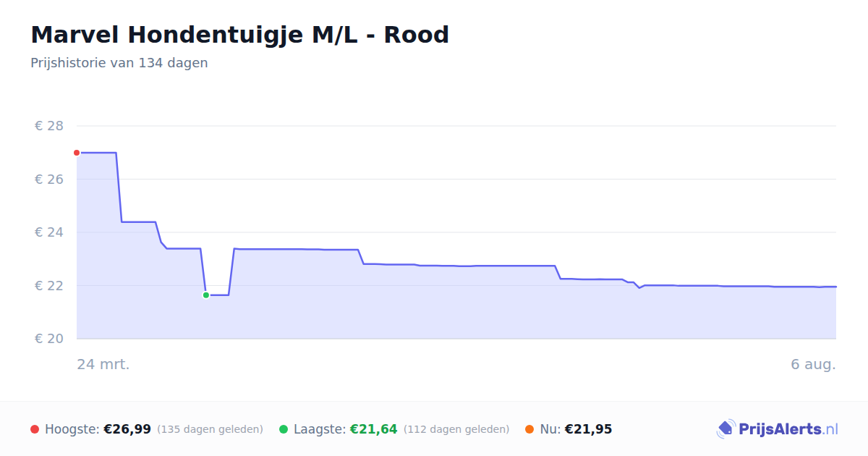Click the 6 aug. end date label
This screenshot has width=868, height=456.
click(813, 364)
